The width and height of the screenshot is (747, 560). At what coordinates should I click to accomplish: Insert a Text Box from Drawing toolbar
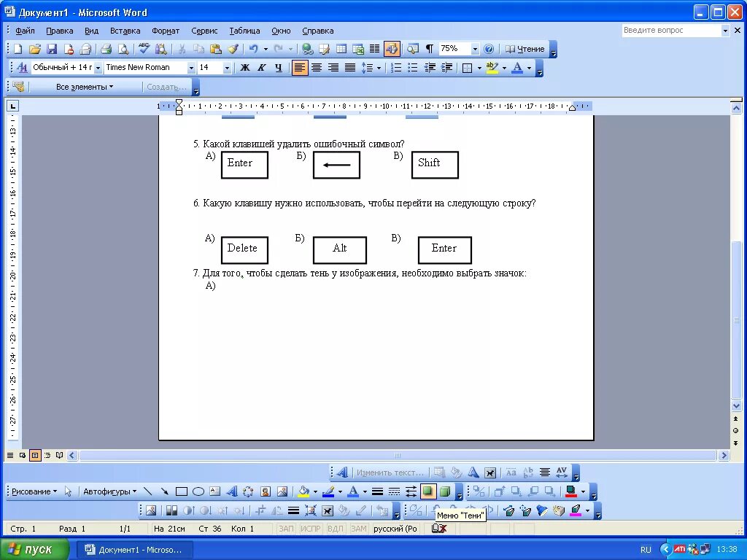pos(215,491)
